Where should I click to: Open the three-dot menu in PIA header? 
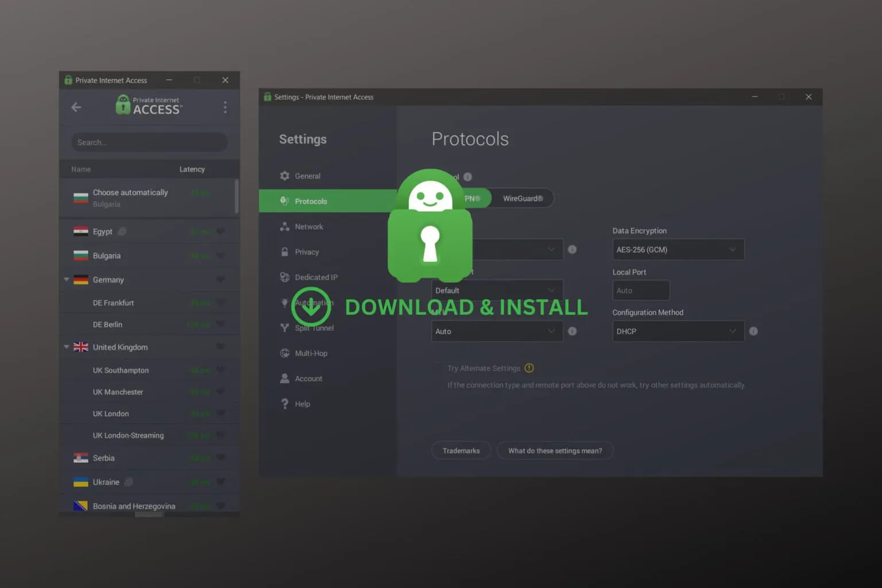click(x=225, y=107)
